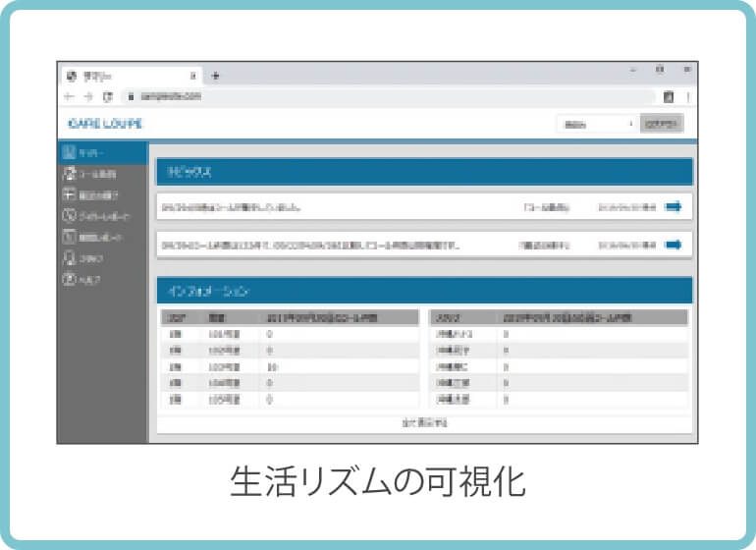Click the gray button beside header dropdown
The width and height of the screenshot is (756, 550).
point(662,124)
